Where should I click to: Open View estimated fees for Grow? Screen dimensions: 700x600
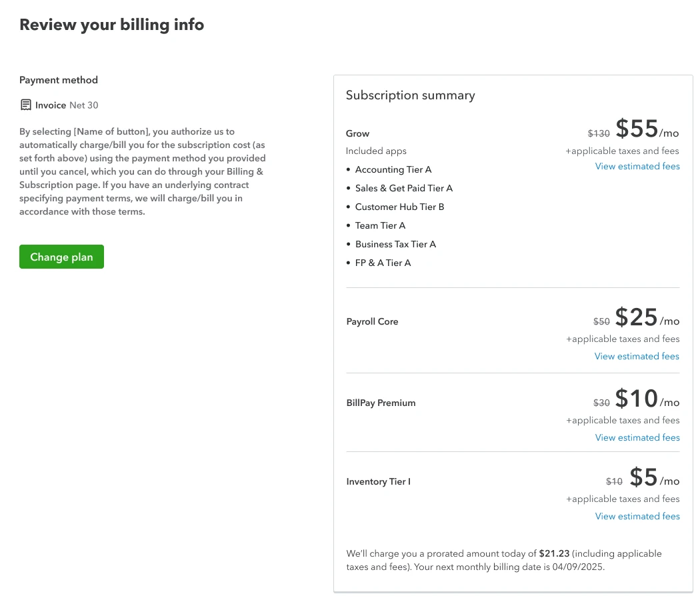pyautogui.click(x=637, y=166)
